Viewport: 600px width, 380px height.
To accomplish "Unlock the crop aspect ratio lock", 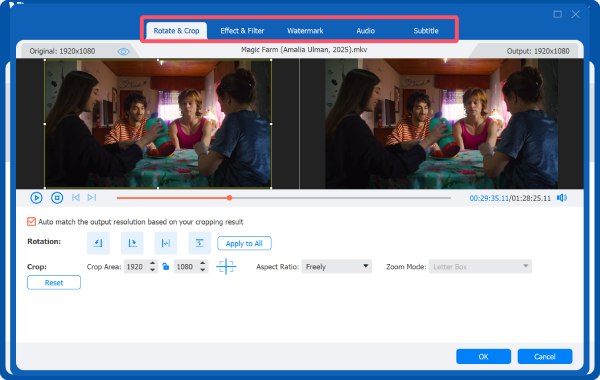I will point(166,266).
